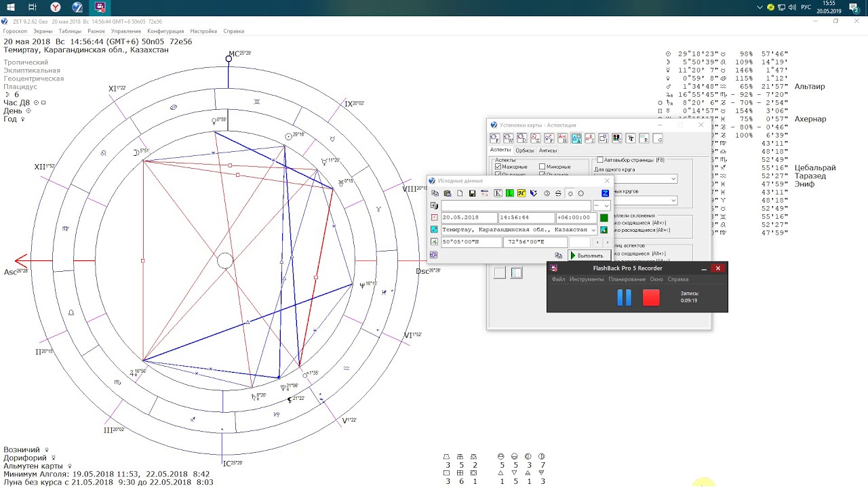
Task: Click the F chart settings icon
Action: [x=495, y=138]
